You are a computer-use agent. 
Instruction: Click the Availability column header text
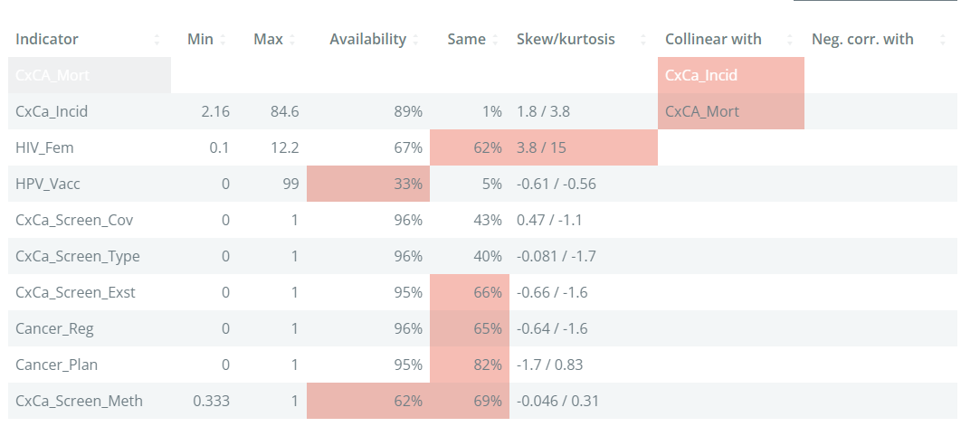point(368,40)
